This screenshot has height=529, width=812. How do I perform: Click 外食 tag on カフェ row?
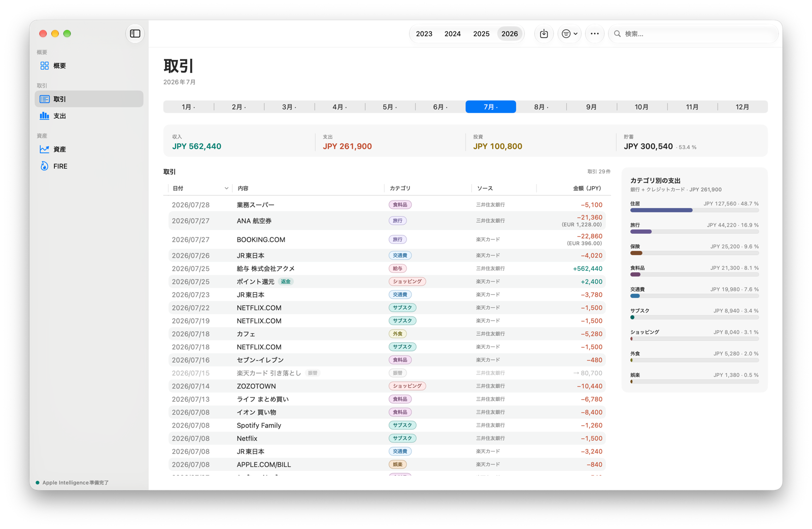pos(397,334)
